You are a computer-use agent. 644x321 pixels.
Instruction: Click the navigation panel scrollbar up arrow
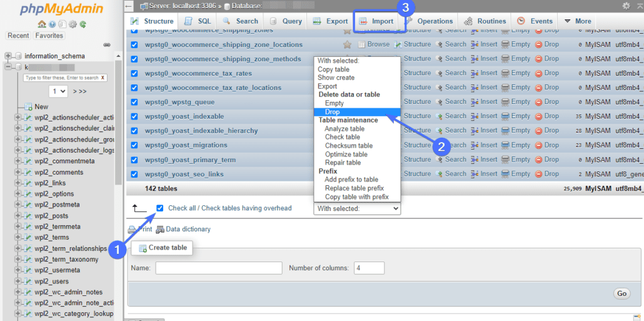click(119, 56)
